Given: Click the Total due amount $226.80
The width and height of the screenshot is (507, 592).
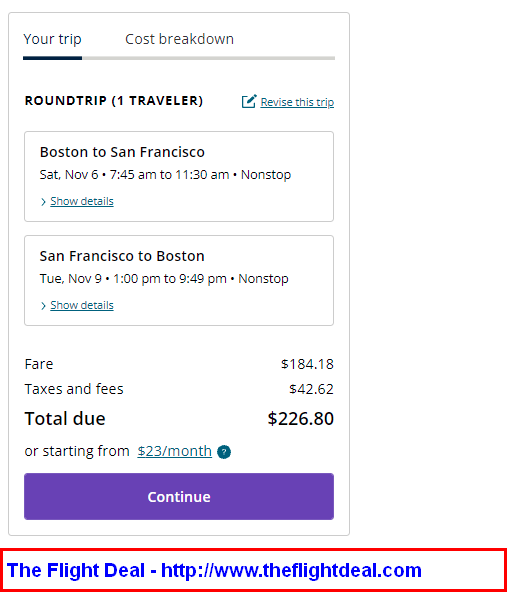Looking at the screenshot, I should click(301, 419).
